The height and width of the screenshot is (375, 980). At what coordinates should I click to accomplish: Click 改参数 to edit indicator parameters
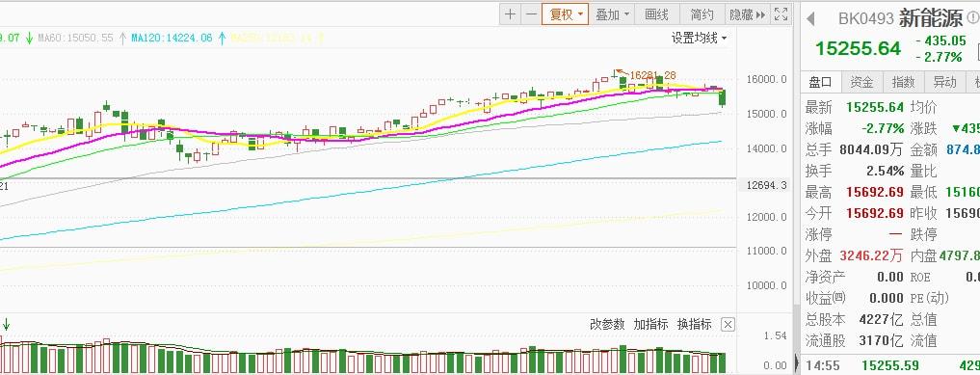point(607,324)
